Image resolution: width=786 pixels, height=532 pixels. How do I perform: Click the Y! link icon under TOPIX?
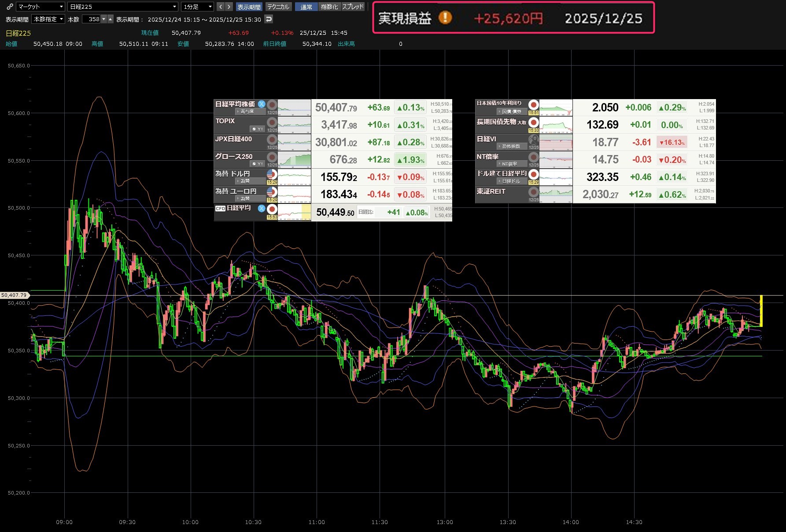(x=258, y=129)
